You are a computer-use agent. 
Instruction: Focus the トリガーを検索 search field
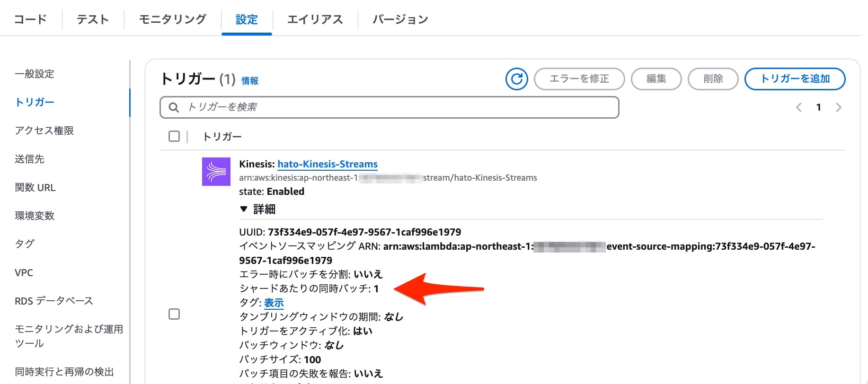point(390,107)
